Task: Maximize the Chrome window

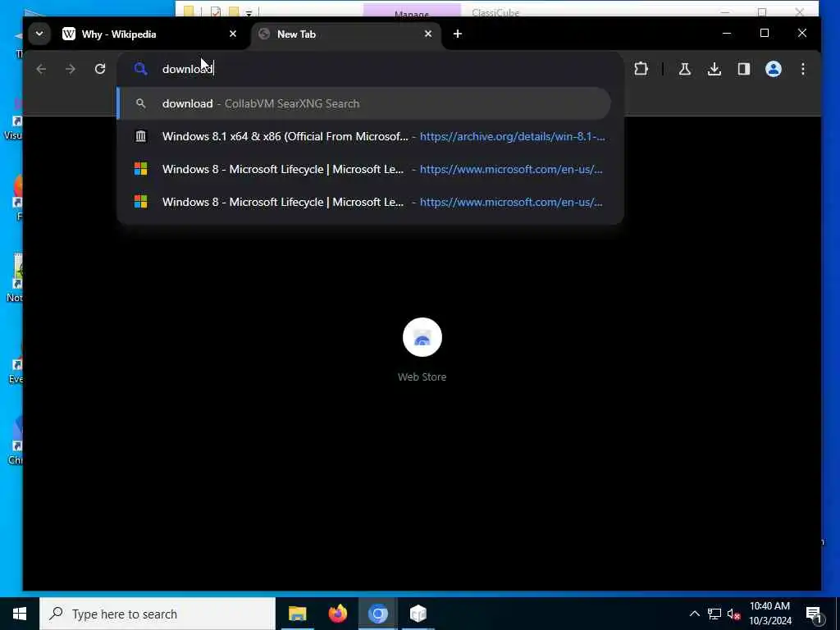Action: 765,33
